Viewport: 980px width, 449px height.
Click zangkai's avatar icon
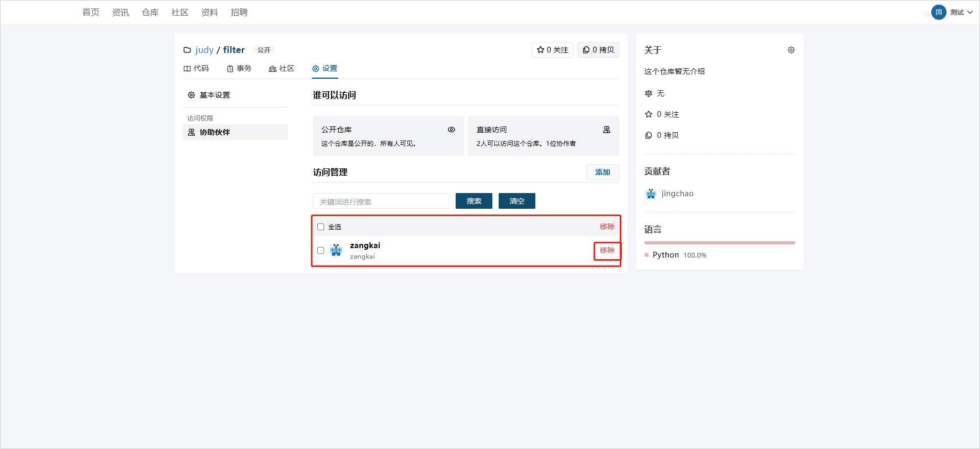(336, 250)
